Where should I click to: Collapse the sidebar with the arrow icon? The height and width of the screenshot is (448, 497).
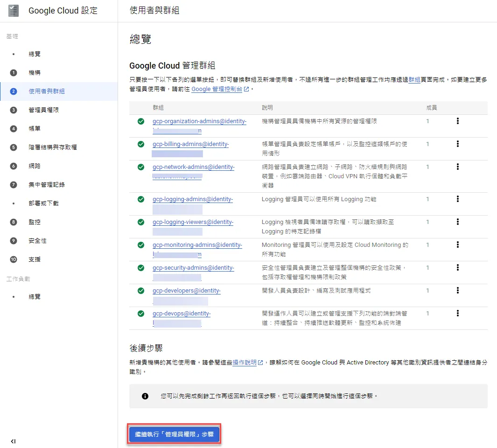pyautogui.click(x=13, y=441)
